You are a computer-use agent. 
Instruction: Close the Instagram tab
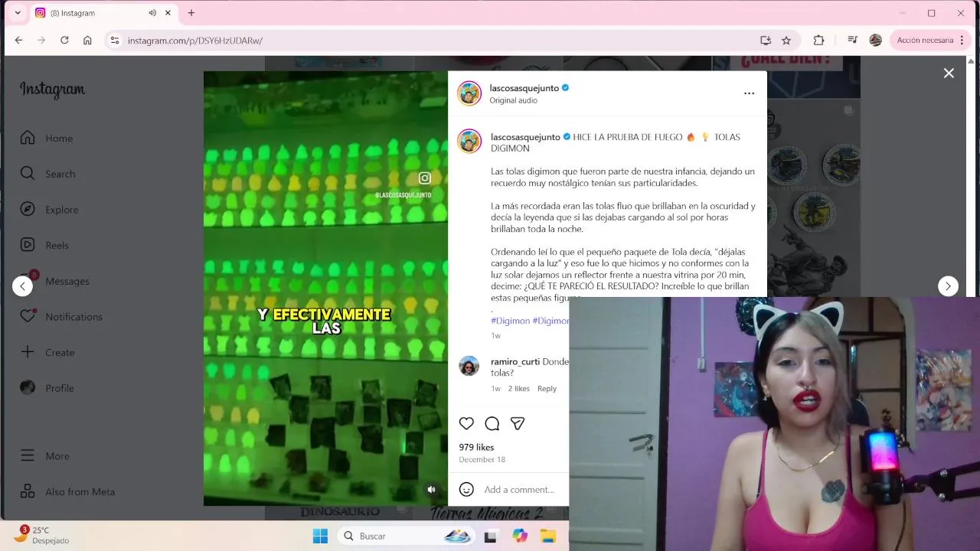tap(168, 13)
